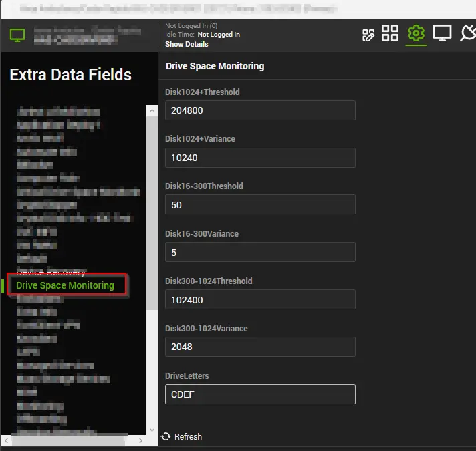This screenshot has height=451, width=476.
Task: Click the green computer monitor icon
Action: coord(17,35)
